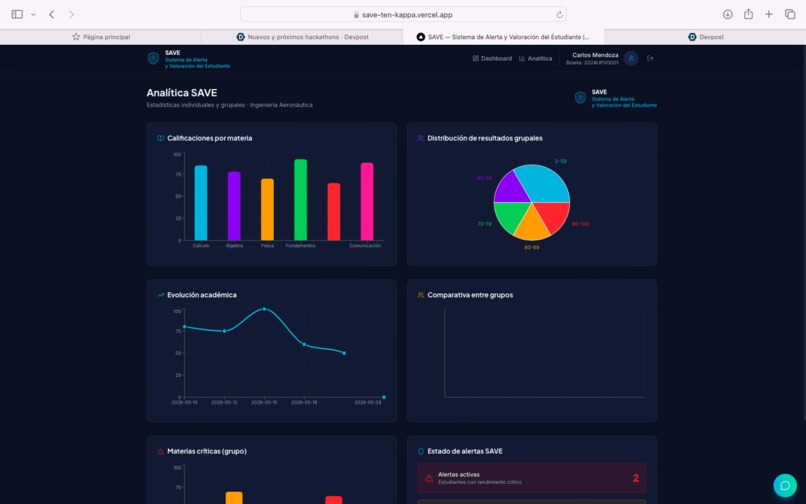
Task: Click the SAVE shield logo beside page title
Action: (580, 97)
